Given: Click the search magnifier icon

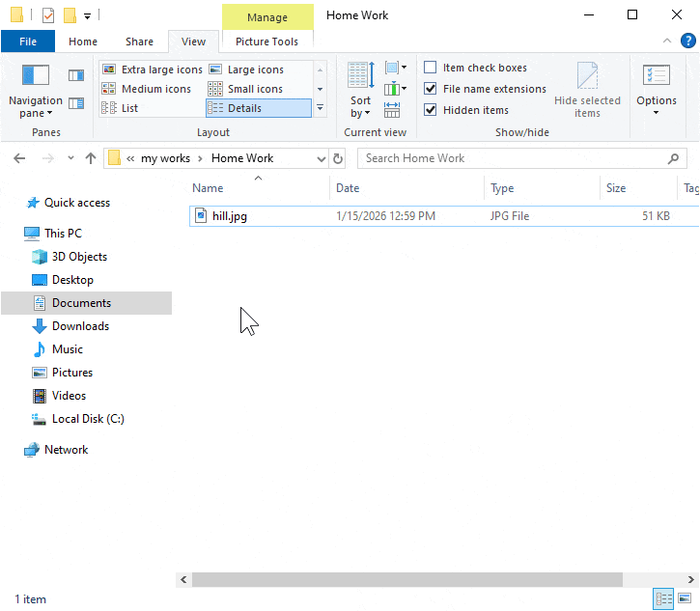Looking at the screenshot, I should [x=673, y=158].
